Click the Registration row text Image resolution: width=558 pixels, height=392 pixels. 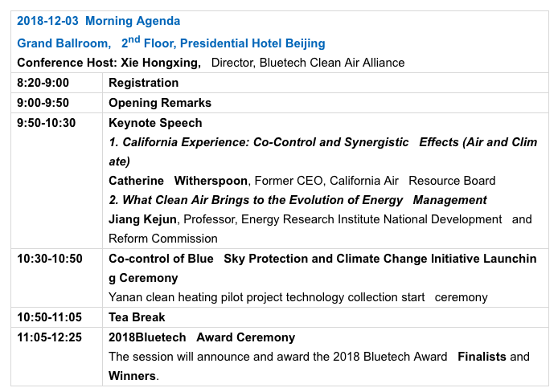[143, 83]
